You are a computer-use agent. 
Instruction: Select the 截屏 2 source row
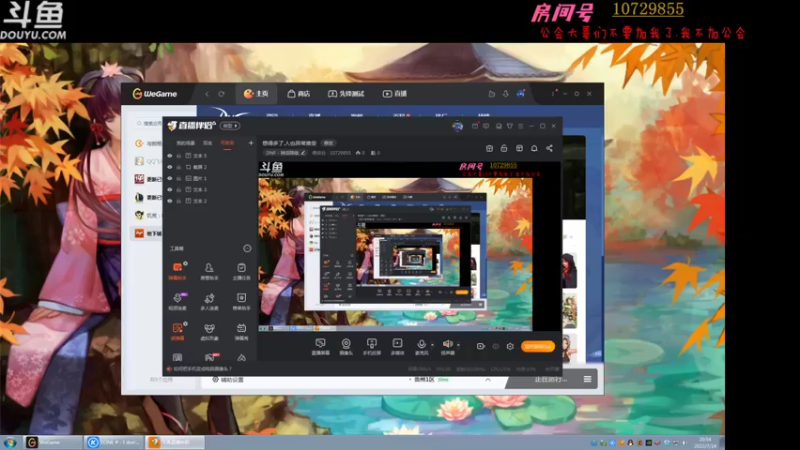(210, 167)
